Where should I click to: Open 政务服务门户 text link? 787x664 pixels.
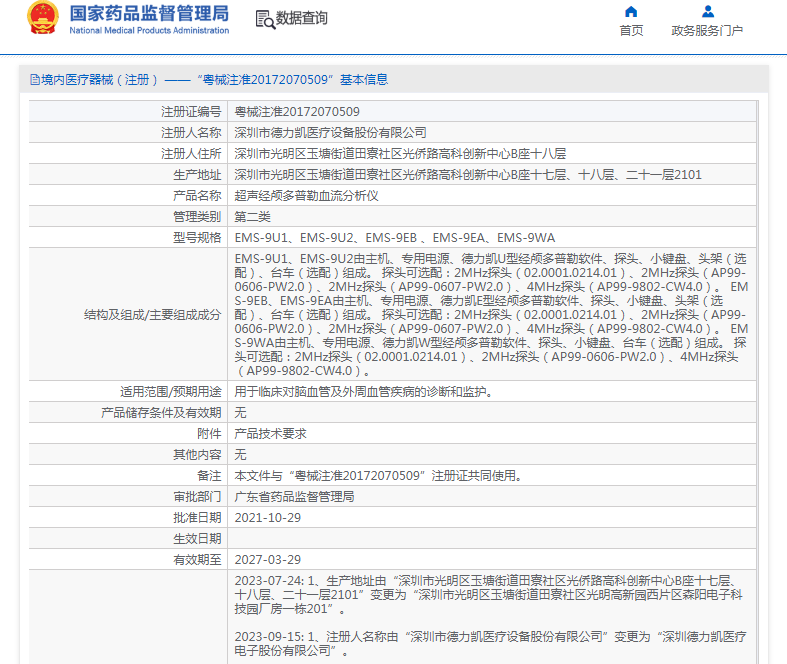pos(707,31)
